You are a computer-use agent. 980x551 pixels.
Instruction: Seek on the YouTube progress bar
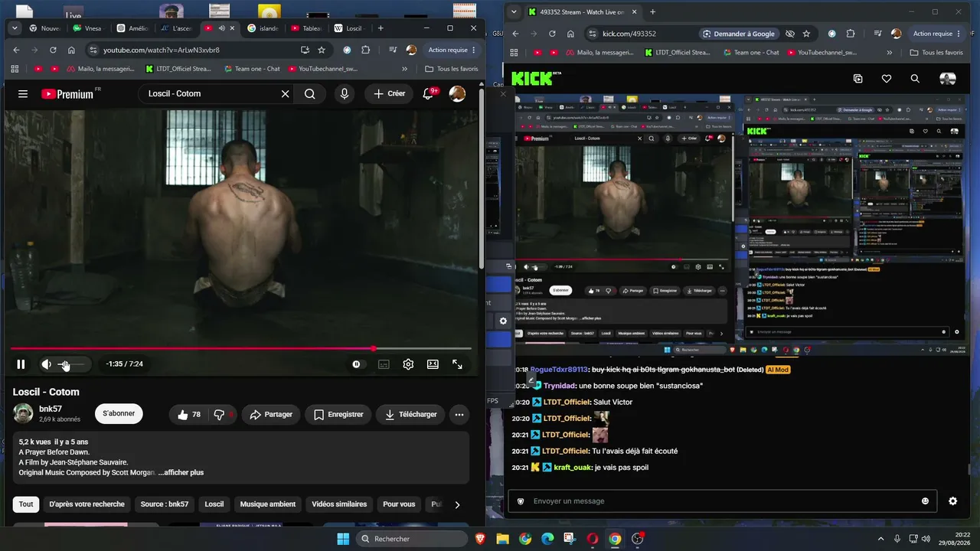tap(240, 349)
